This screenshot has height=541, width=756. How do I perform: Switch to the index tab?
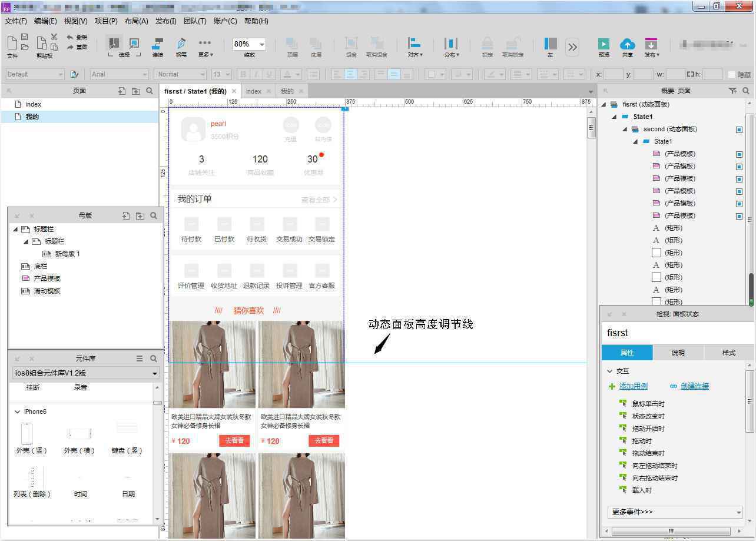tap(254, 91)
